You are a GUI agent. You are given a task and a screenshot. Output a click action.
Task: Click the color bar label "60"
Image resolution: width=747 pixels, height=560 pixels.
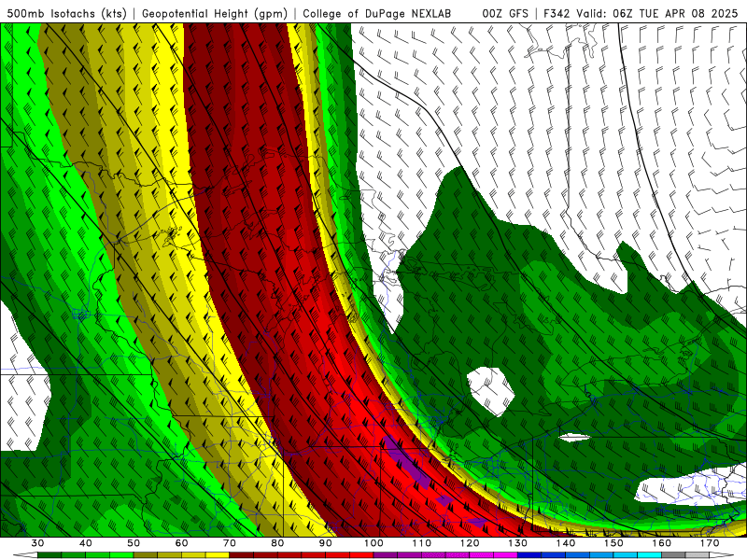click(181, 543)
